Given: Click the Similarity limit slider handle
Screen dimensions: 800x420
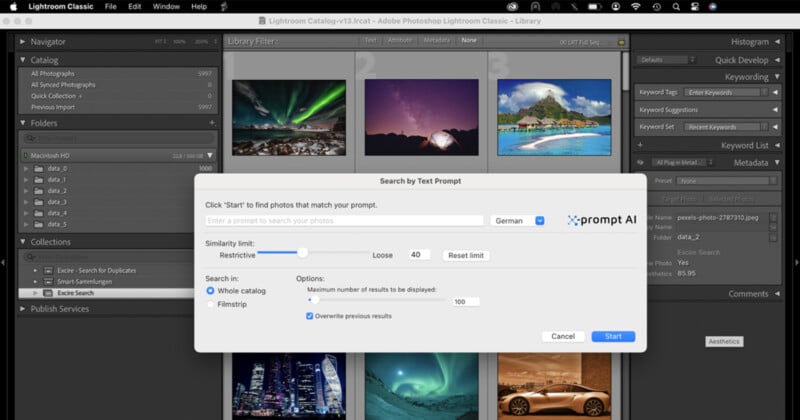Looking at the screenshot, I should (303, 253).
